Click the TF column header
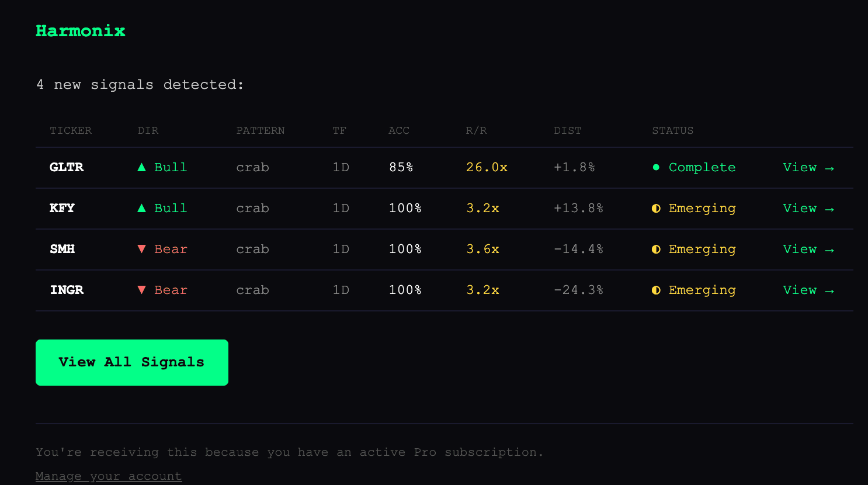Viewport: 868px width, 485px height. (339, 130)
